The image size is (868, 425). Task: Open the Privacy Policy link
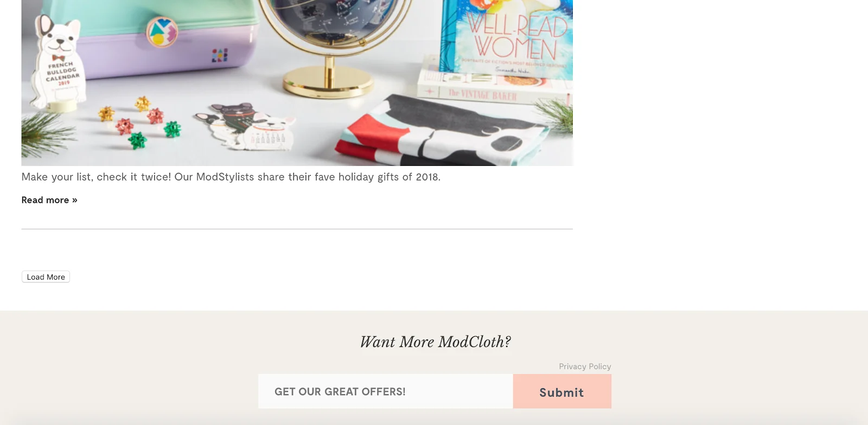[x=585, y=366]
